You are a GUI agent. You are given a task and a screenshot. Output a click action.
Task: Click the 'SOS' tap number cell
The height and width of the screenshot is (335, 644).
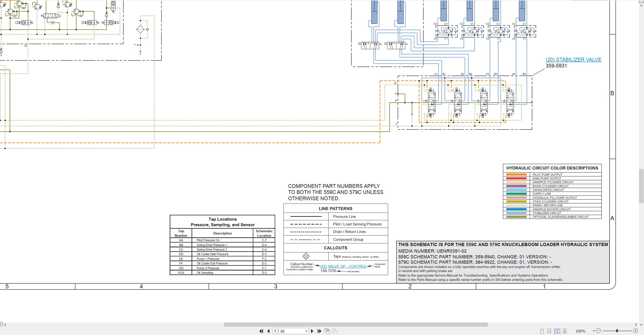(x=181, y=273)
